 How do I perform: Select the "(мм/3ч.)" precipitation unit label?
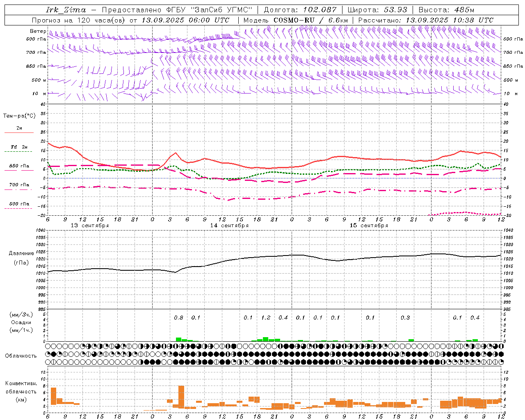21,315
